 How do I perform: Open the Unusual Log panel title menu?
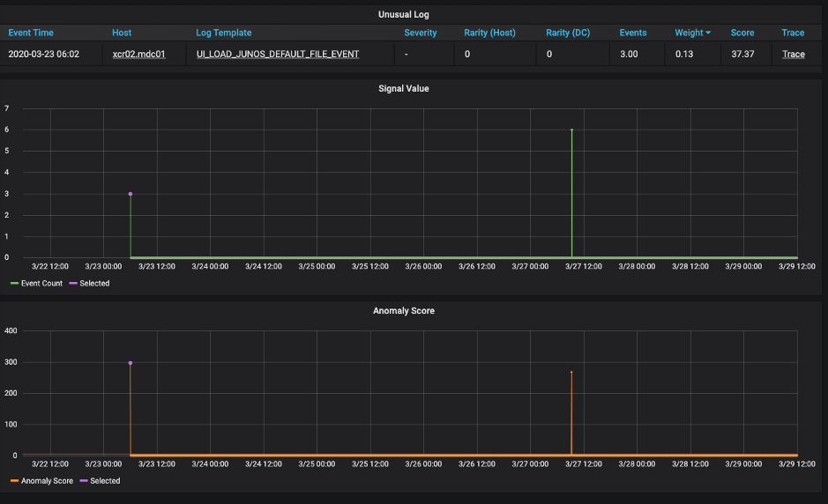(x=404, y=14)
